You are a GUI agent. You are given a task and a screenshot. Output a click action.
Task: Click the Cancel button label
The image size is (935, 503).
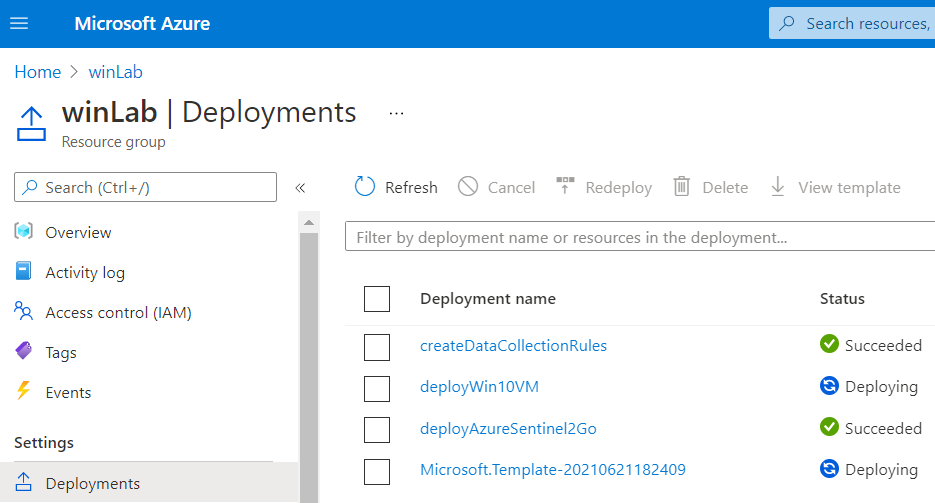click(x=511, y=188)
